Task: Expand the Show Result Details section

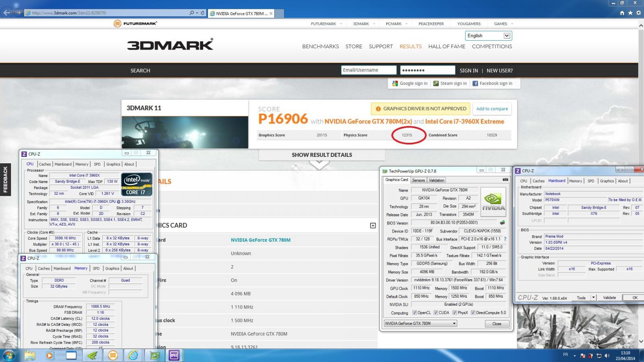Action: pos(322,155)
